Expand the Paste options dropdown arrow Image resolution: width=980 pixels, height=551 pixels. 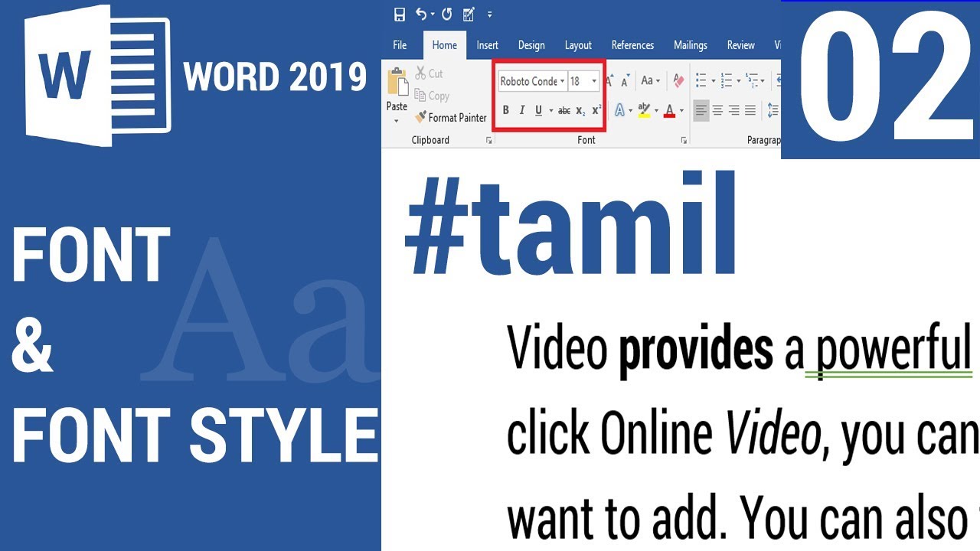(397, 121)
